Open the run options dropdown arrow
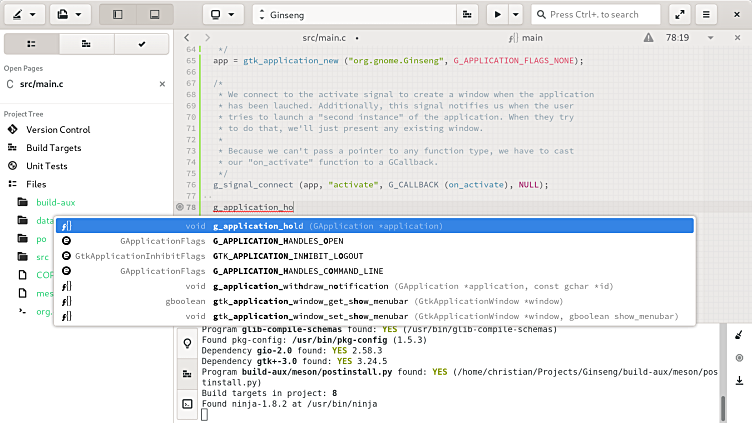This screenshot has width=752, height=423. coord(516,15)
